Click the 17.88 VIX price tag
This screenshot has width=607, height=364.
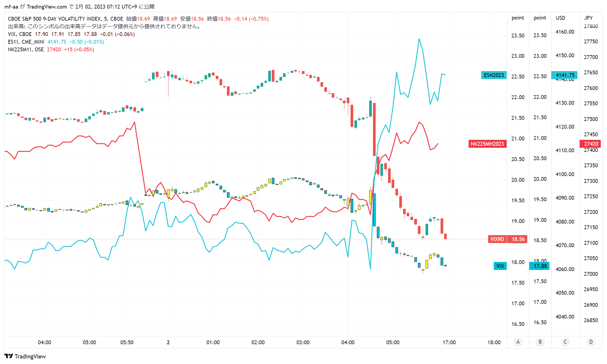pos(539,266)
